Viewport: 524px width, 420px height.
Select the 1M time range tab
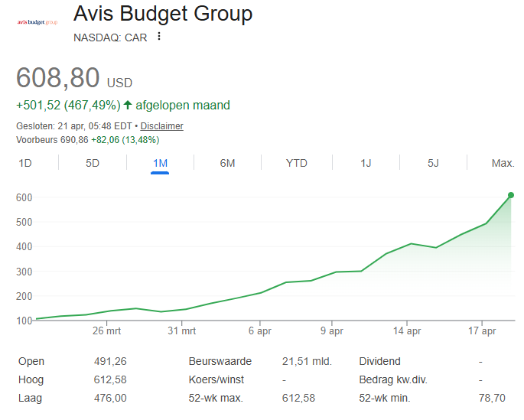pos(160,163)
